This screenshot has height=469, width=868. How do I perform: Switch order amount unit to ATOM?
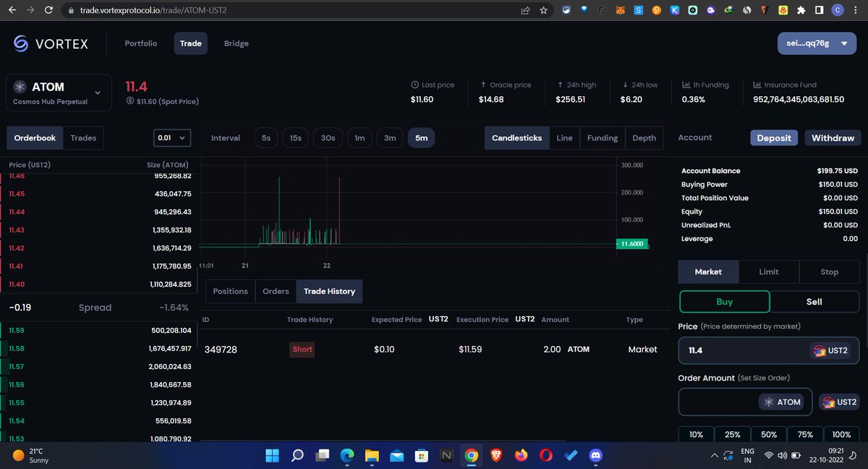(781, 402)
